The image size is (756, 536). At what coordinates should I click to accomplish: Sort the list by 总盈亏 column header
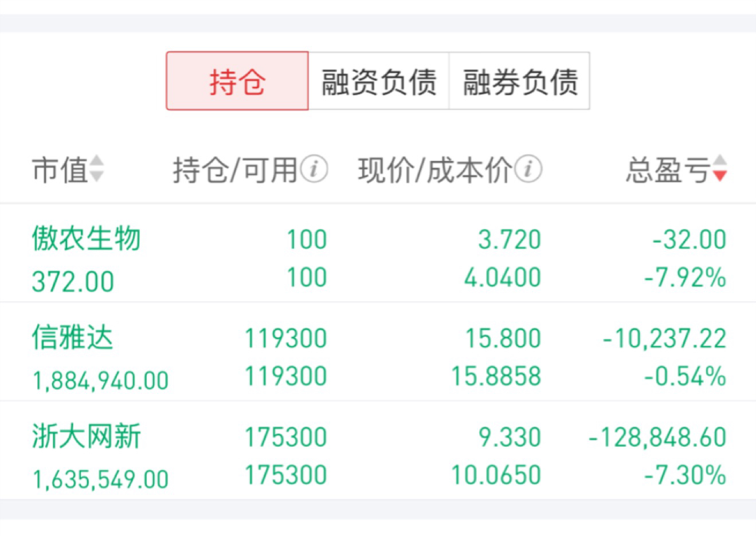(668, 170)
